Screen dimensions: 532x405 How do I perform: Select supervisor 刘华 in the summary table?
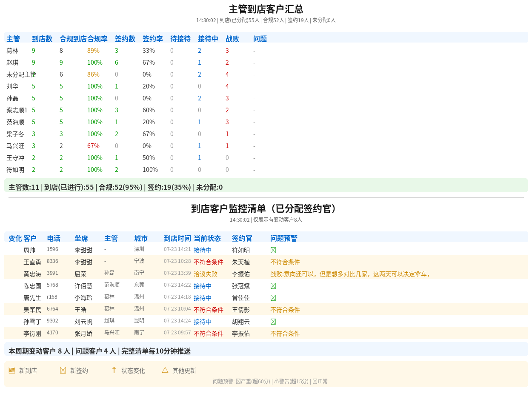(12, 86)
